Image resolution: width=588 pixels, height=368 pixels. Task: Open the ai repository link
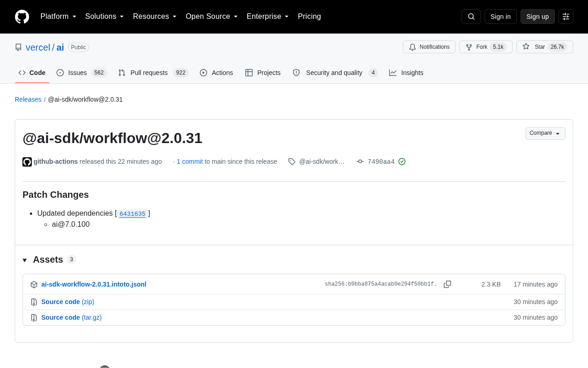60,47
